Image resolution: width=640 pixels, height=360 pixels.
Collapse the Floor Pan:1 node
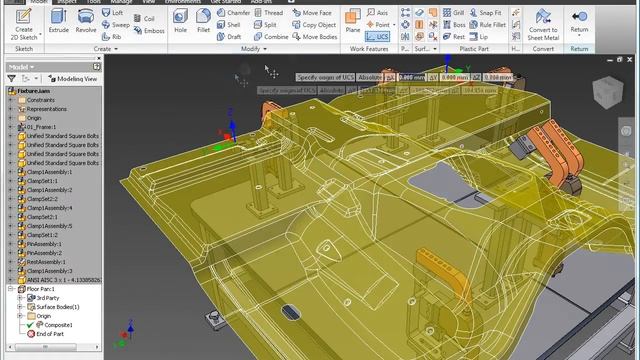11,289
